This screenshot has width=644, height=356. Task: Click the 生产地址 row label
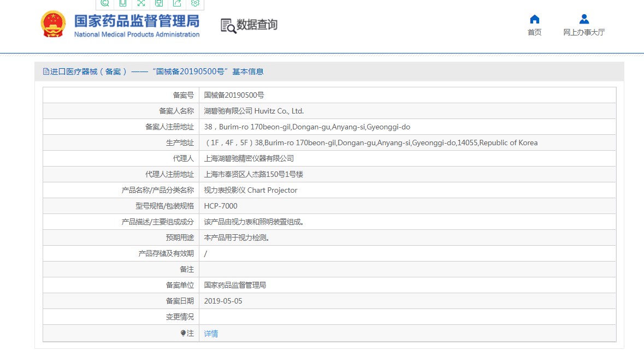click(x=180, y=143)
